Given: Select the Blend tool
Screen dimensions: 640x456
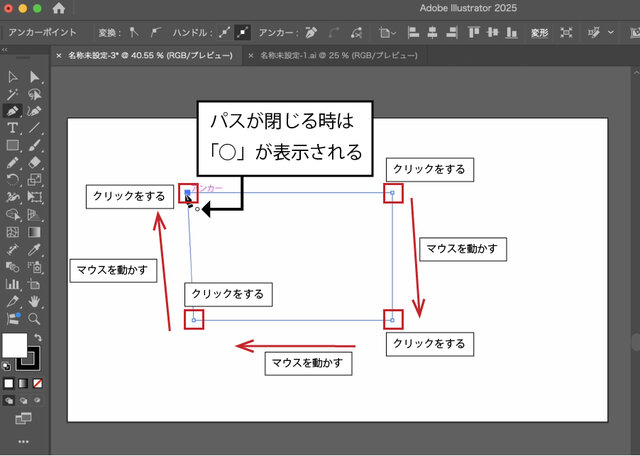Looking at the screenshot, I should coord(13,267).
